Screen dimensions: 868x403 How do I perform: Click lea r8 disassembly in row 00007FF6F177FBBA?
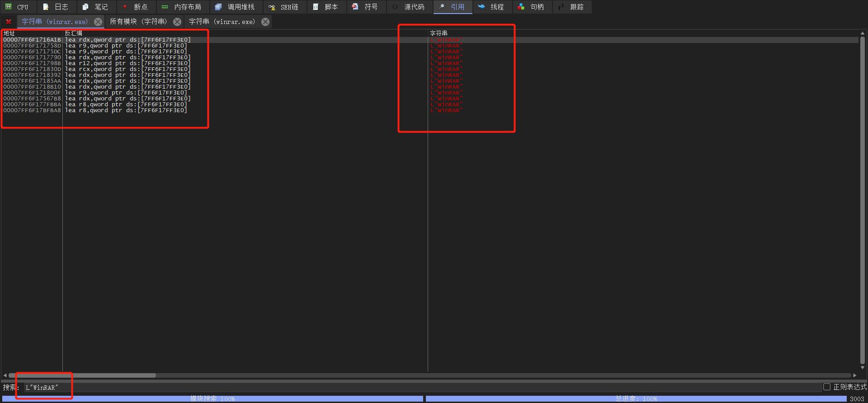click(126, 104)
